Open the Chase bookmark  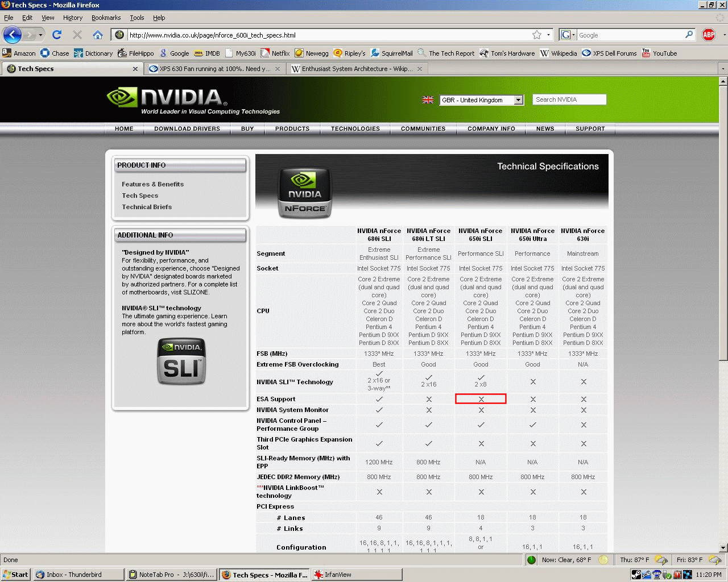(55, 53)
